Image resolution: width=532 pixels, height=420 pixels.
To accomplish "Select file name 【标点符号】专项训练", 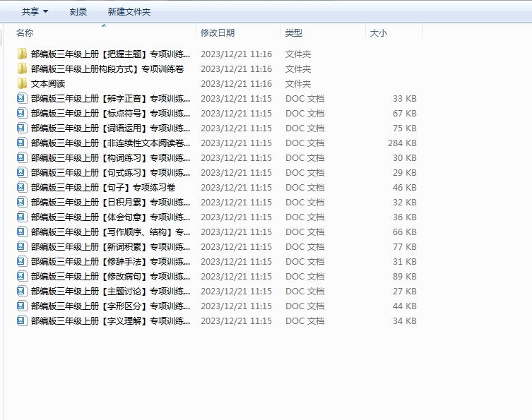I will [x=111, y=113].
